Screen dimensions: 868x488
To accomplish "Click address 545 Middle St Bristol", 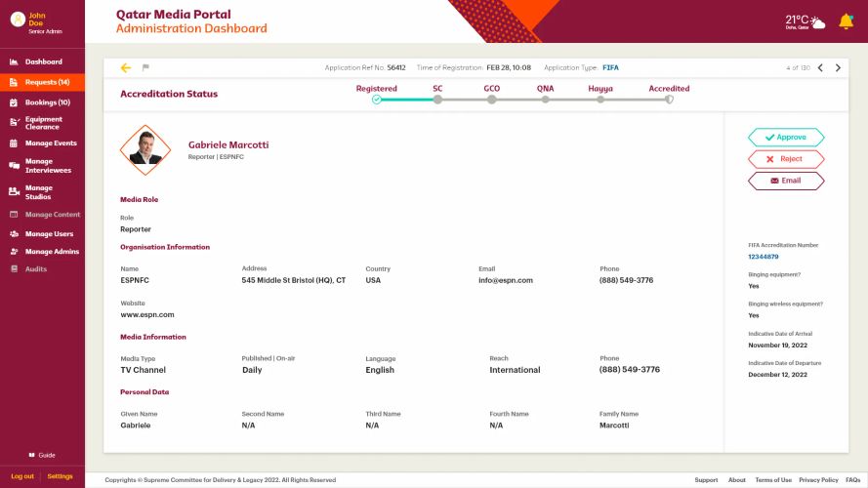I will tap(293, 280).
